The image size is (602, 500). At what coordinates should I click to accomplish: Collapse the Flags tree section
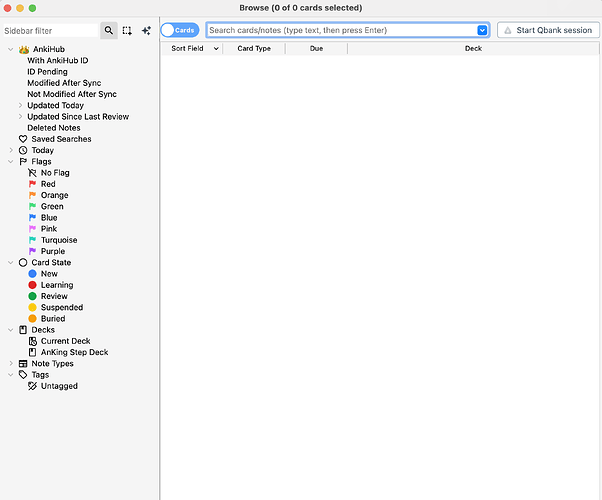11,161
